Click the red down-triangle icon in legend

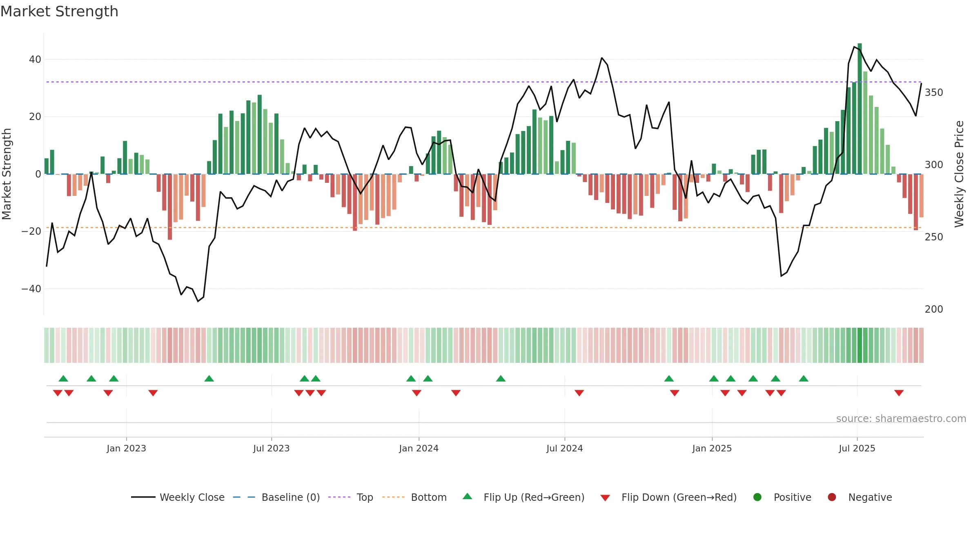(x=605, y=498)
